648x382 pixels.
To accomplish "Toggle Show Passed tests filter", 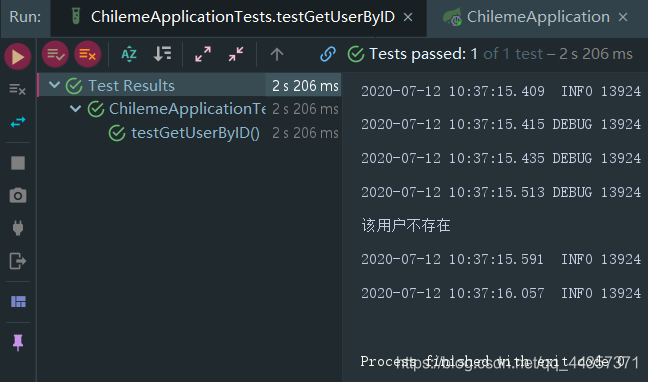I will pyautogui.click(x=55, y=54).
